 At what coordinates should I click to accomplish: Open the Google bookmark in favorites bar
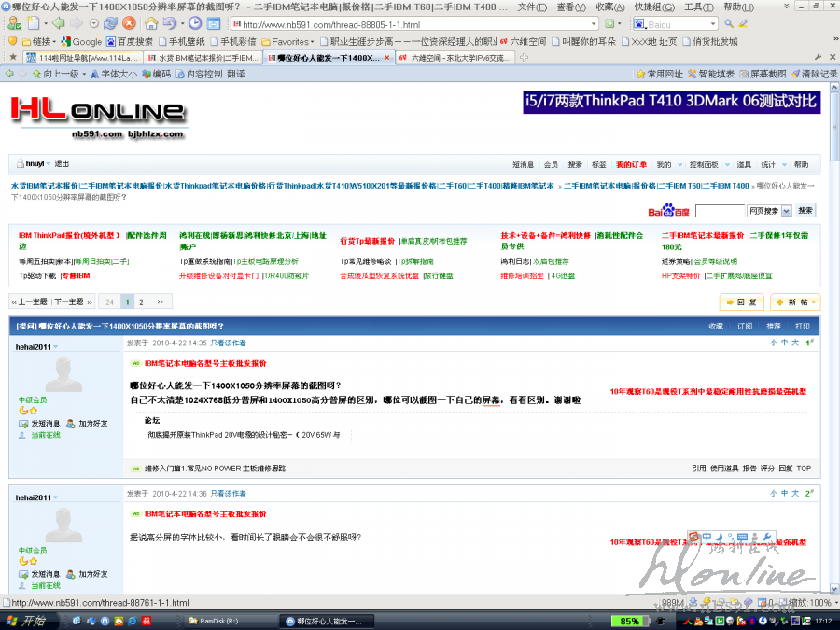pyautogui.click(x=81, y=41)
